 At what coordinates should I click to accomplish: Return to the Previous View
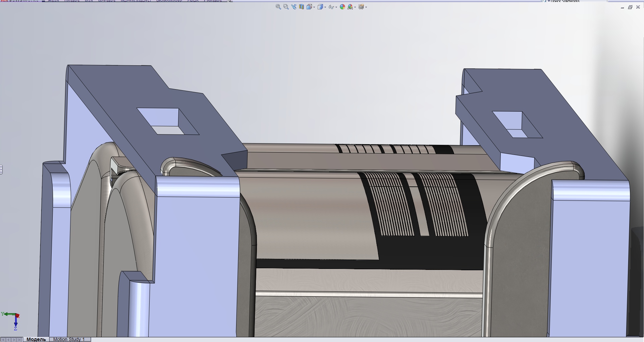coord(294,7)
